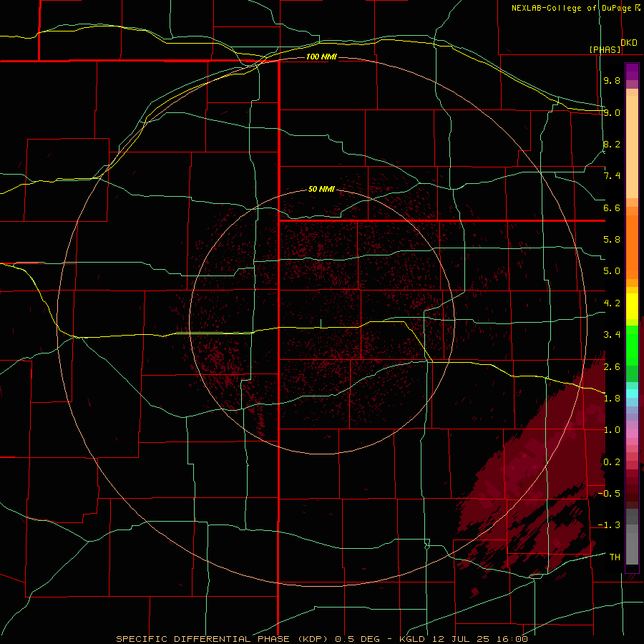The image size is (644, 644).
Task: Click the 9.8 scale value
Action: point(612,80)
